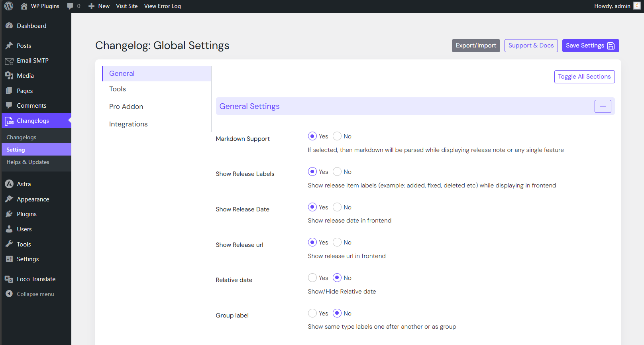The height and width of the screenshot is (345, 644).
Task: Select Yes for Show Release Labels
Action: [312, 172]
